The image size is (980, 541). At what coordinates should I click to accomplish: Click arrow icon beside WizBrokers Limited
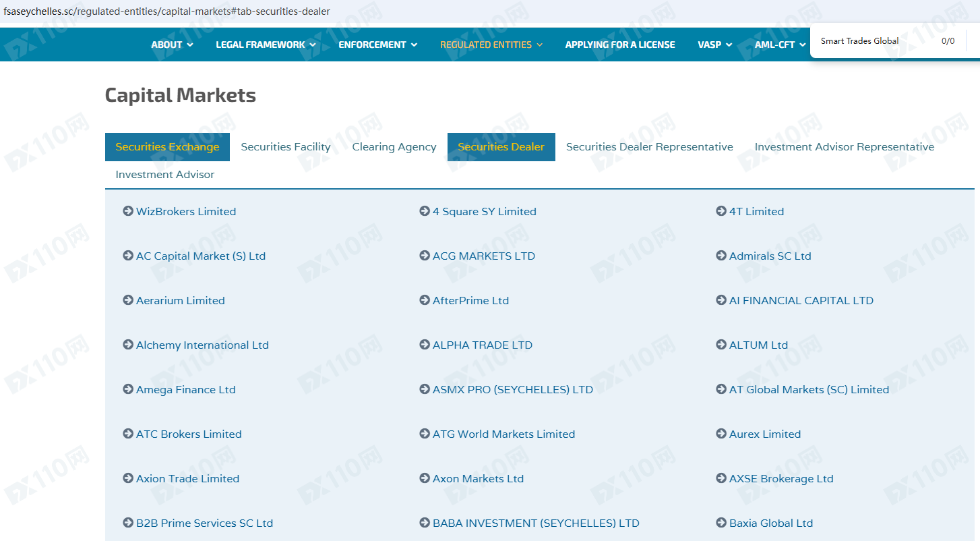point(128,211)
